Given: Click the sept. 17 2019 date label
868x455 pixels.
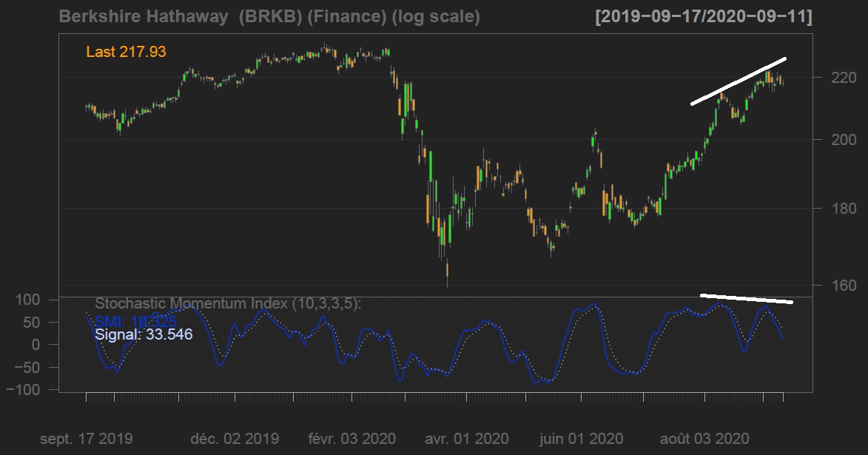Looking at the screenshot, I should click(87, 439).
